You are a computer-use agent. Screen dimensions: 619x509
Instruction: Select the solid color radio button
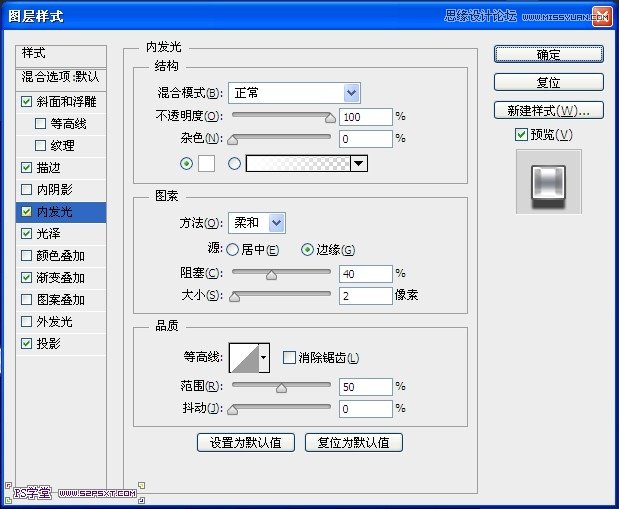tap(186, 163)
